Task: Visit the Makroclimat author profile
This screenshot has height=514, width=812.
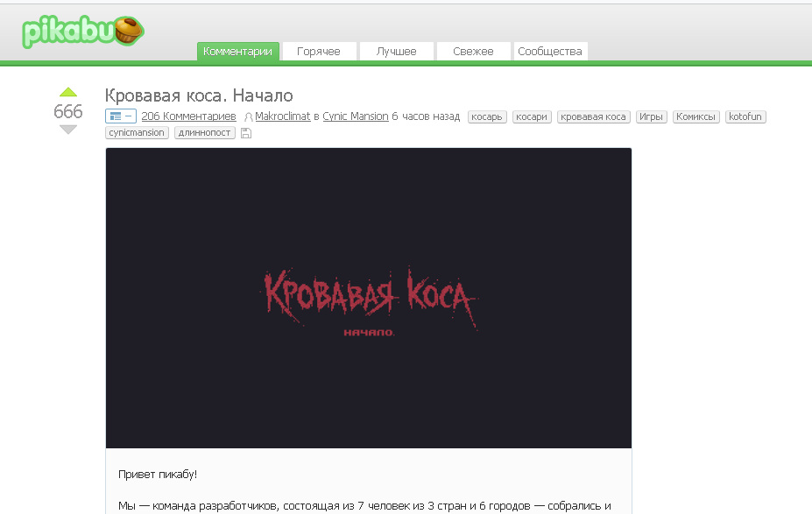Action: click(x=283, y=116)
